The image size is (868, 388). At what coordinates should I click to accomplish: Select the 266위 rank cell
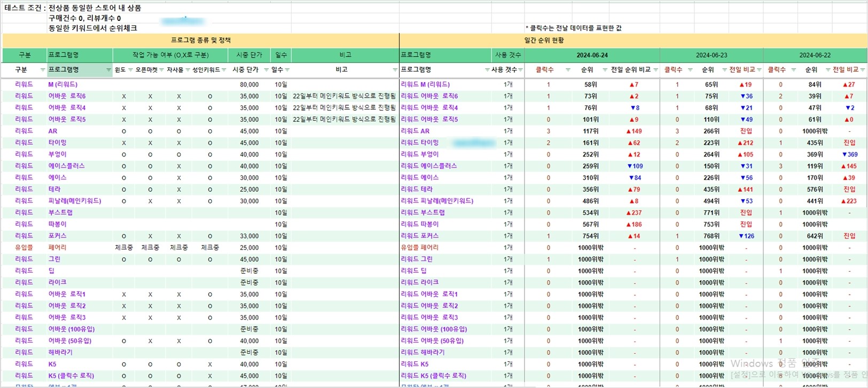click(711, 131)
